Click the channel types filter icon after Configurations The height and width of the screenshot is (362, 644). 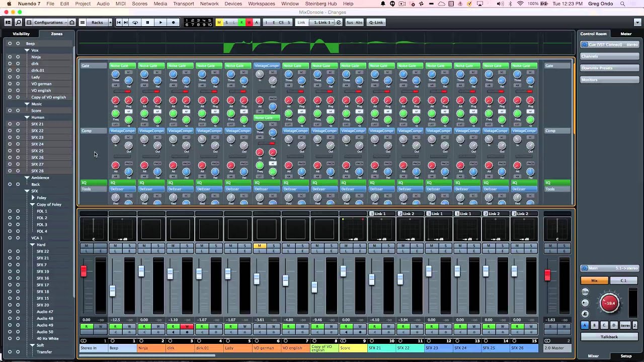(x=72, y=22)
